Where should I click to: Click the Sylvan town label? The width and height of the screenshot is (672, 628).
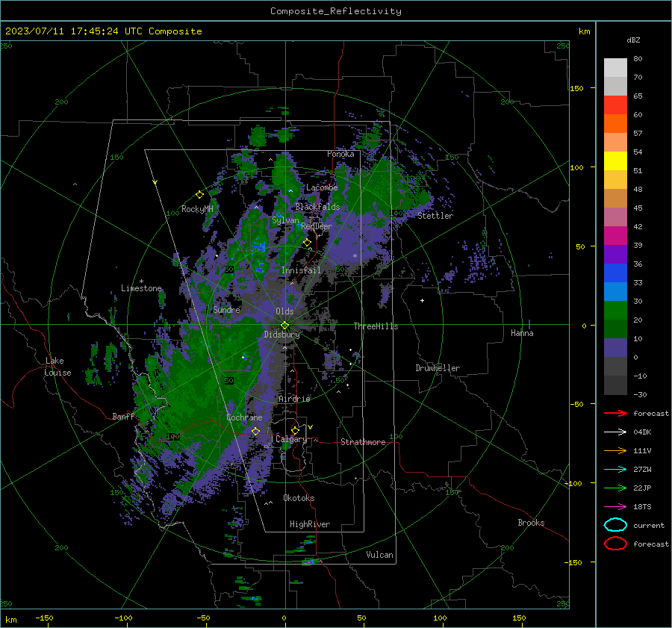point(285,220)
